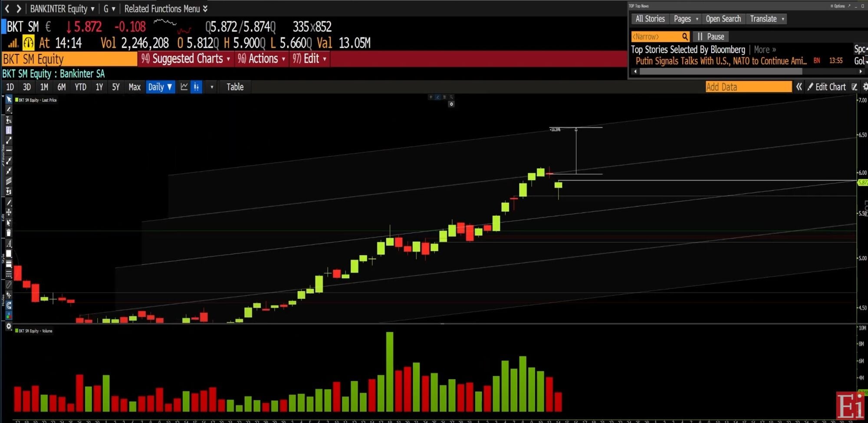Select the pencil edit tool
The image size is (868, 423).
(x=9, y=202)
